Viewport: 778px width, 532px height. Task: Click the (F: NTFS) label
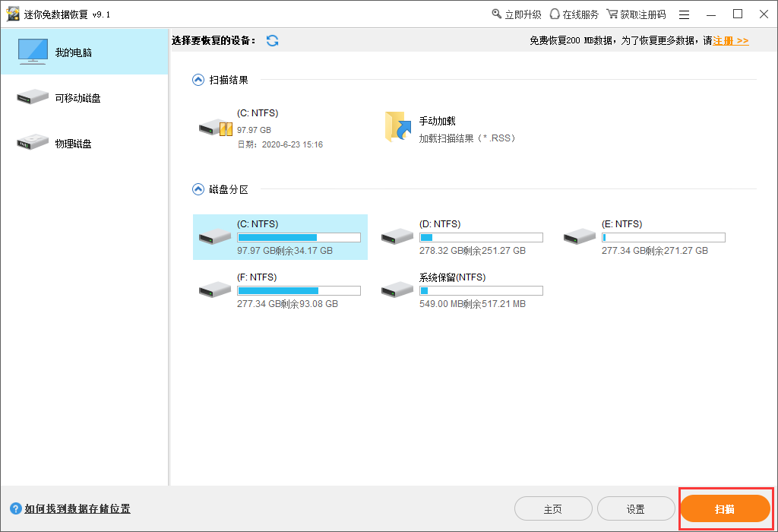257,277
